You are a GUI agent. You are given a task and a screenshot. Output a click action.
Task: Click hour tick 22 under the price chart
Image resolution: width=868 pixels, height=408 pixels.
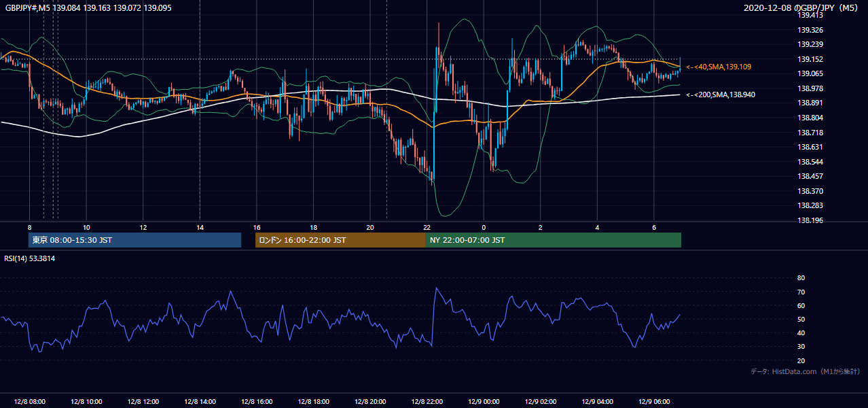pos(427,227)
